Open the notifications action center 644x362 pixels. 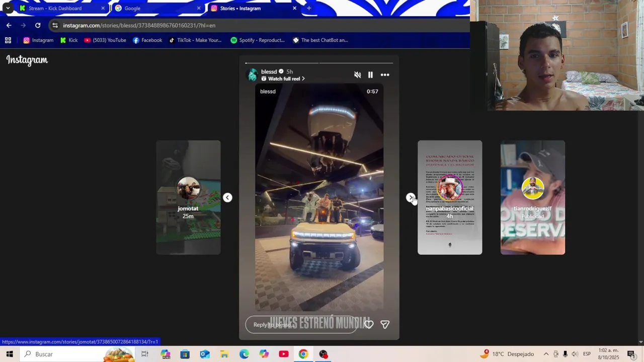coord(631,354)
